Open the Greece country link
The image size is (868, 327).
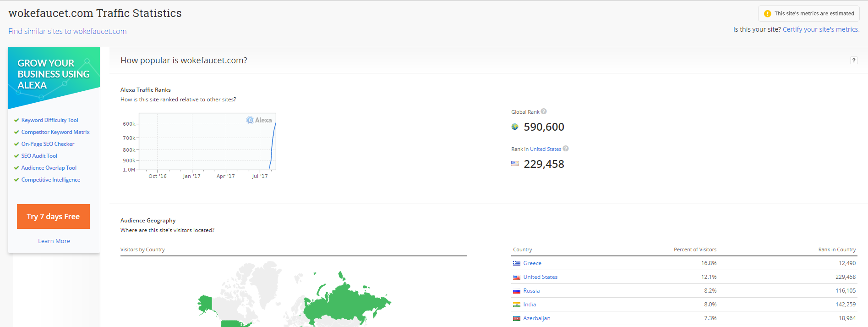[532, 263]
